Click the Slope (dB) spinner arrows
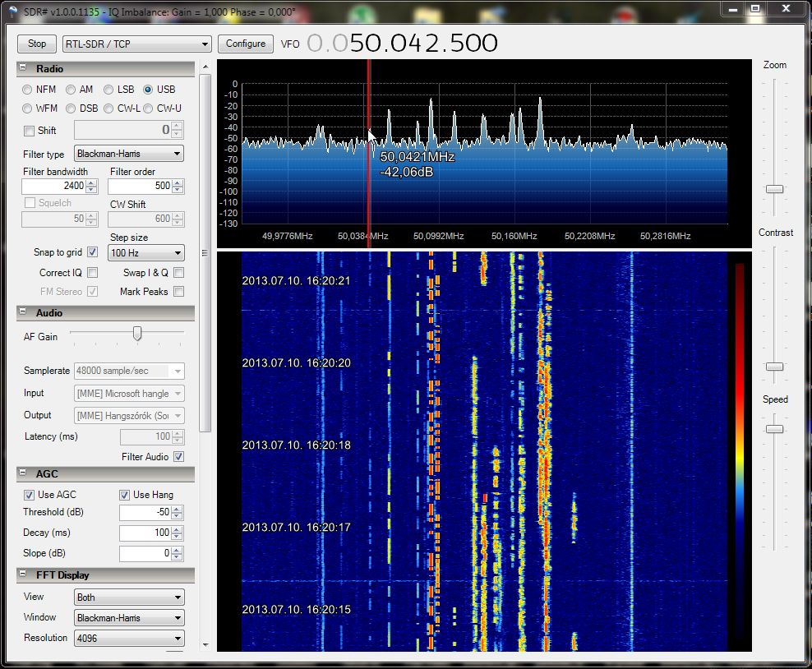812x669 pixels. (177, 554)
